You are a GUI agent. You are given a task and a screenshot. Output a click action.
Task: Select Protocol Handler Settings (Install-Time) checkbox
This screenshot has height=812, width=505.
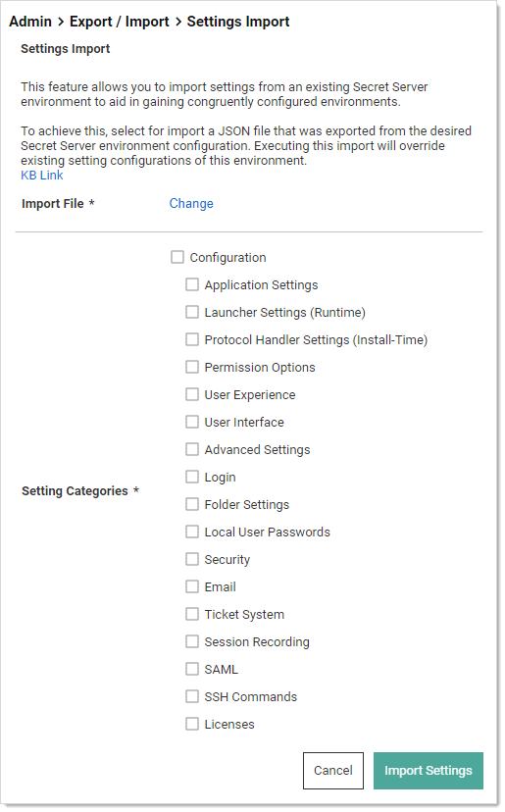(x=192, y=339)
